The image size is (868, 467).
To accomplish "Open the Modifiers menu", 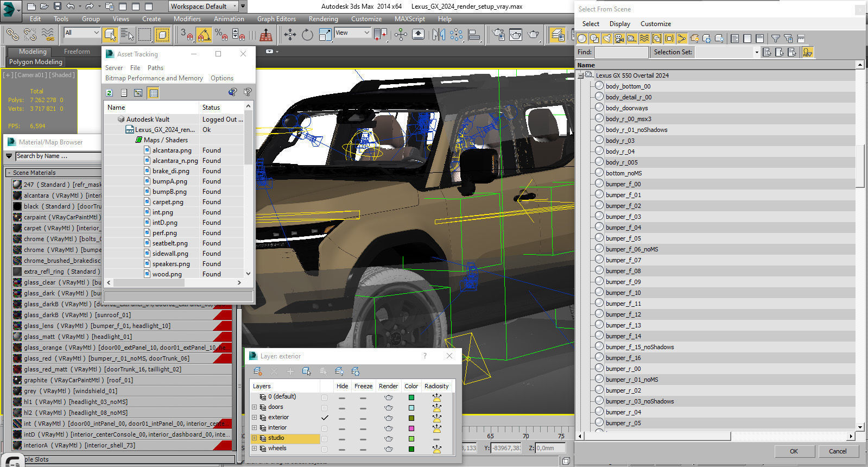I will pos(187,18).
